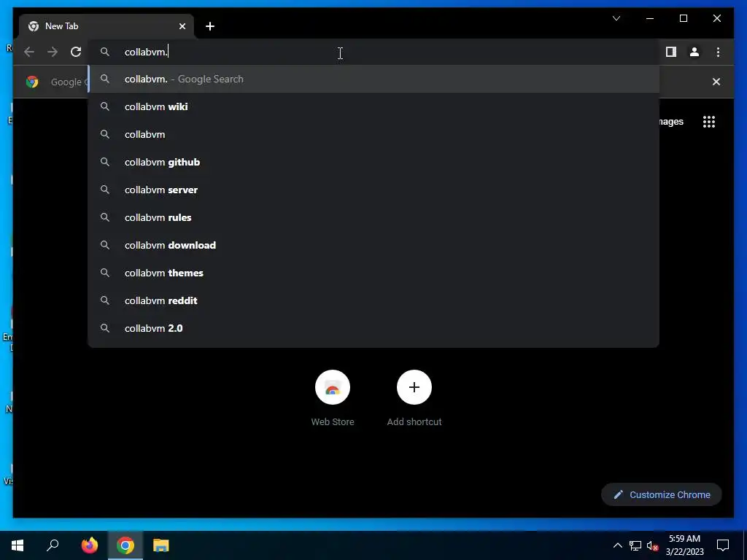Select the 'collabvm wiki' suggestion
This screenshot has height=560, width=747.
(x=374, y=106)
